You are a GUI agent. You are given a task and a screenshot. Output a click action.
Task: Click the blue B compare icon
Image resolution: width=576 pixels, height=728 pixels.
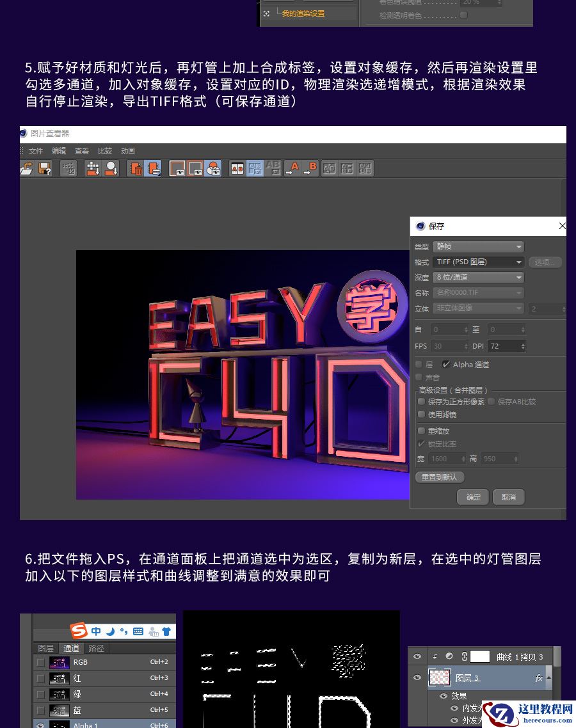point(309,168)
